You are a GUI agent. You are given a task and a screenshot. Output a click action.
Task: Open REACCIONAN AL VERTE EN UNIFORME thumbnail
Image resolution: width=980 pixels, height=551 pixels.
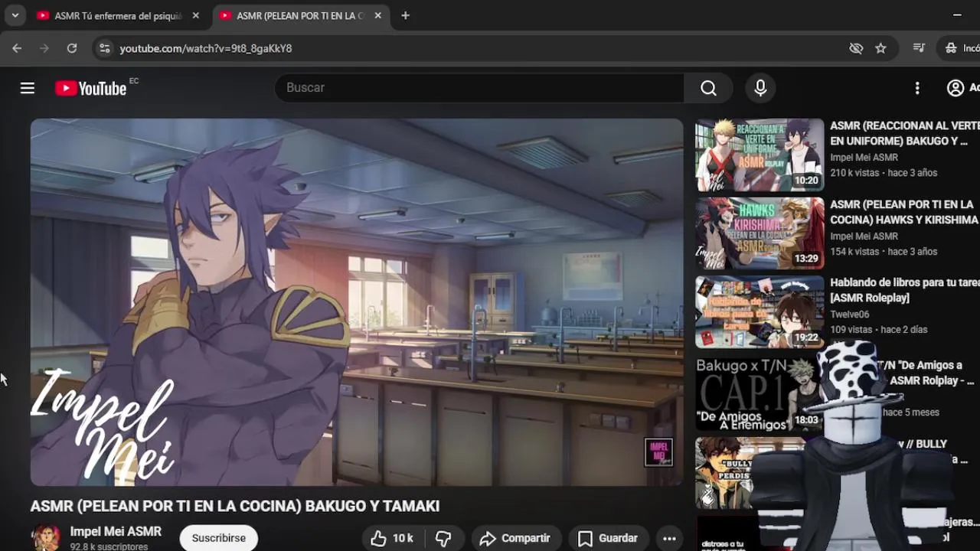759,155
